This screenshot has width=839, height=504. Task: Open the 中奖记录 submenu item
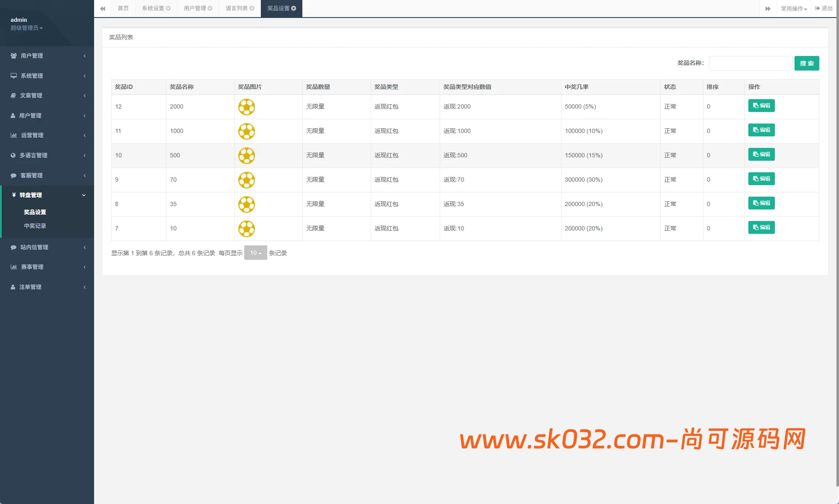35,226
